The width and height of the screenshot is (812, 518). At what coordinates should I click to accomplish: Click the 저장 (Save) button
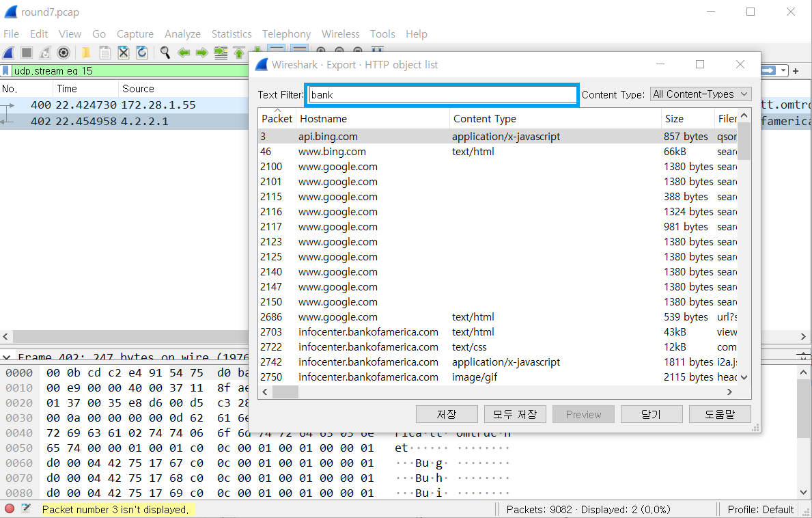[x=447, y=414]
